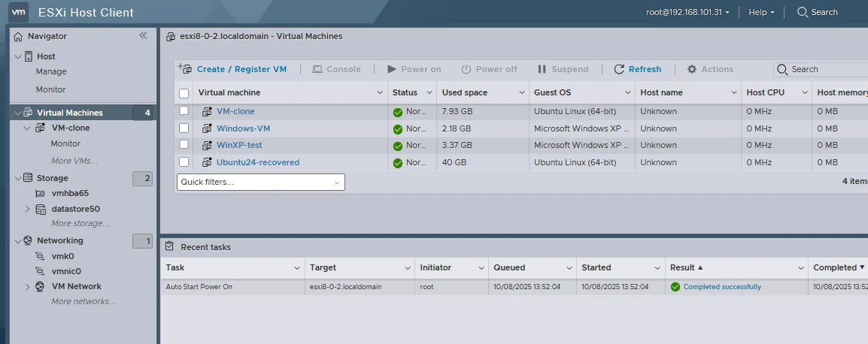Select Monitor under VM-clone
This screenshot has width=868, height=344.
click(66, 143)
